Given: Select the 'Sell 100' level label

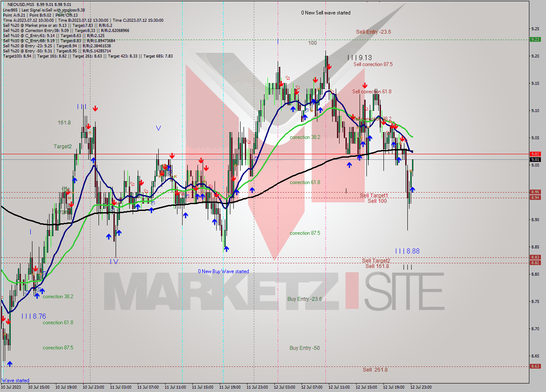Looking at the screenshot, I should point(377,201).
